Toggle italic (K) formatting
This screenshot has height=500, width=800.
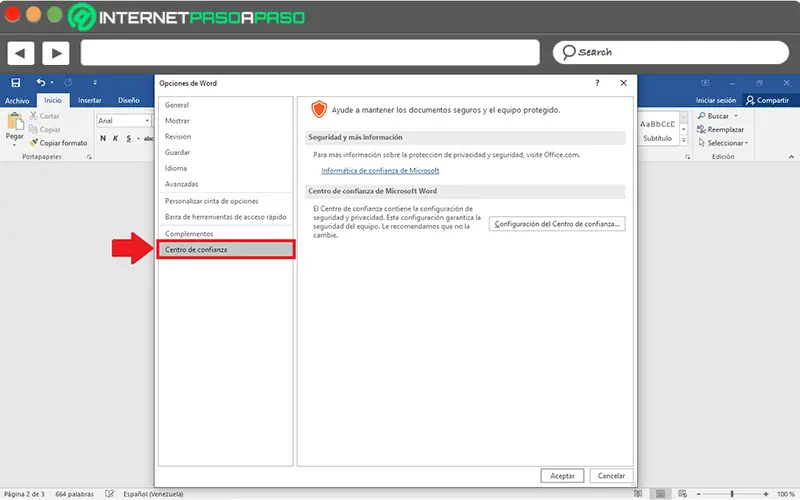(115, 138)
